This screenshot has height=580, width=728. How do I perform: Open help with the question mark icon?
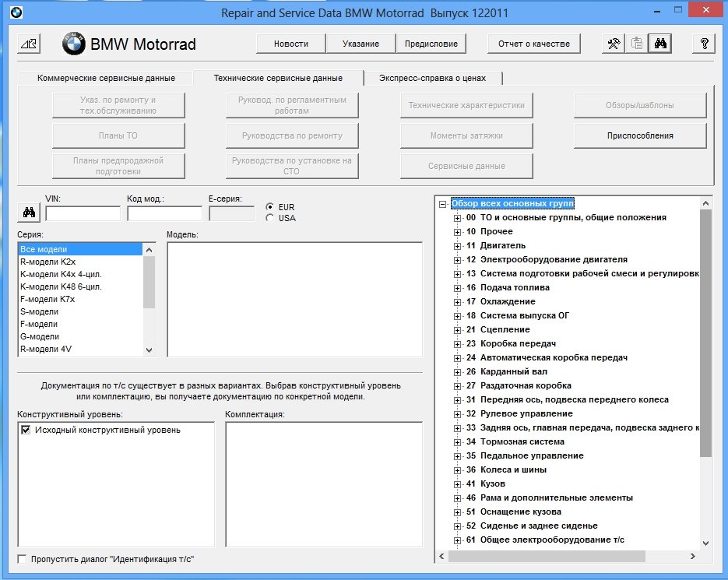coord(703,44)
